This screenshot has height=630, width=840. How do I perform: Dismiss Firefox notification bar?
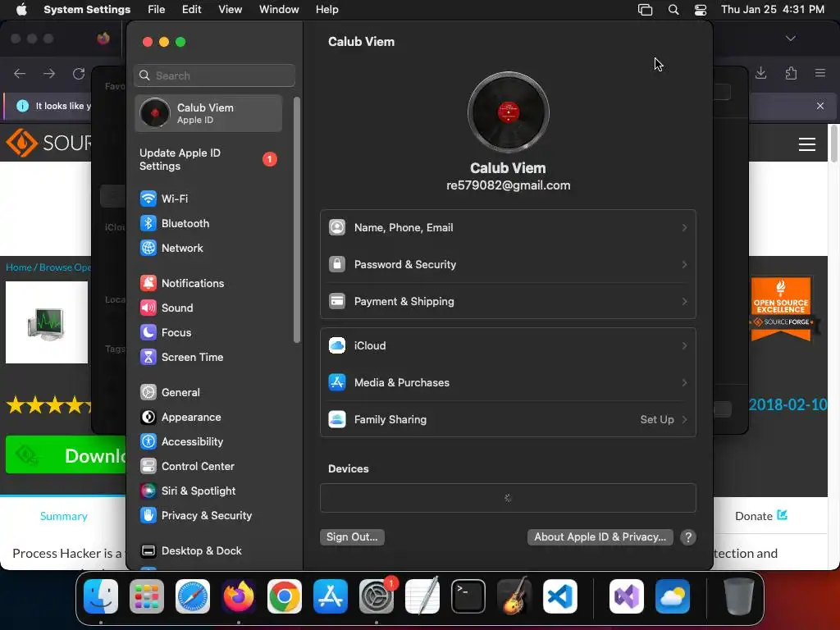pyautogui.click(x=819, y=106)
